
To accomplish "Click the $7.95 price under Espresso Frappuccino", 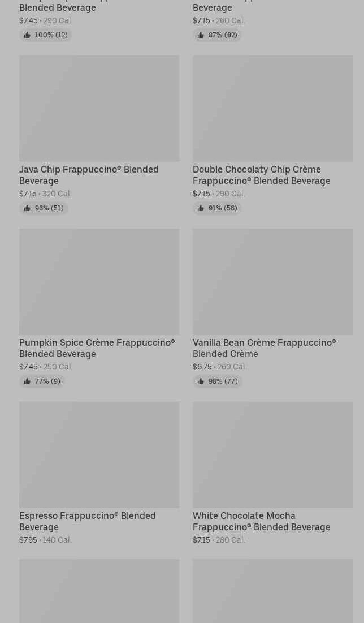I will (28, 540).
